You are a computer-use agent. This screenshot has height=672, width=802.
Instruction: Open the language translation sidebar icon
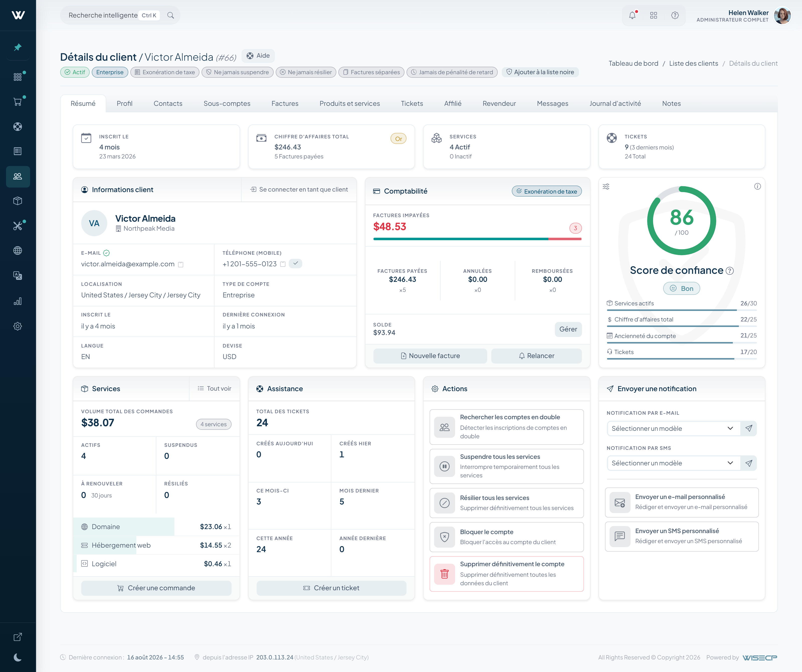point(18,276)
